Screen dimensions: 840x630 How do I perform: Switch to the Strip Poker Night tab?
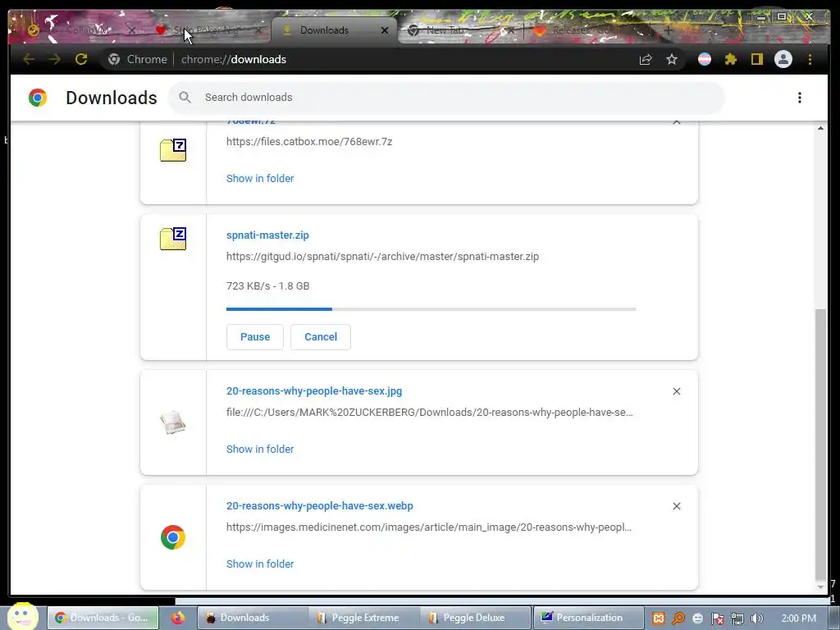(x=206, y=30)
